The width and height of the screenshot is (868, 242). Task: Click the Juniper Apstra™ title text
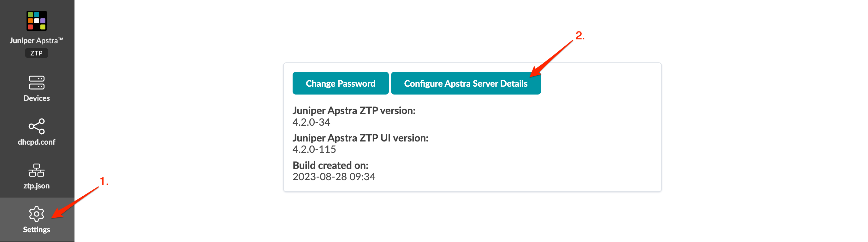point(36,41)
